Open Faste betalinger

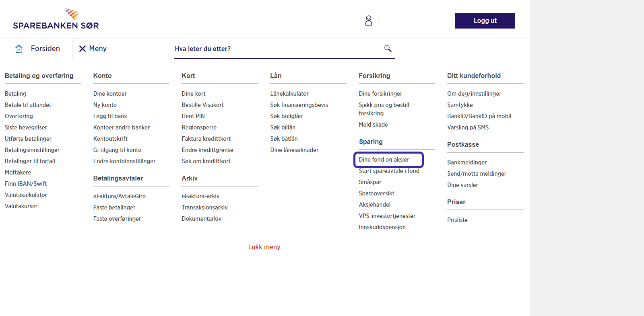click(114, 207)
